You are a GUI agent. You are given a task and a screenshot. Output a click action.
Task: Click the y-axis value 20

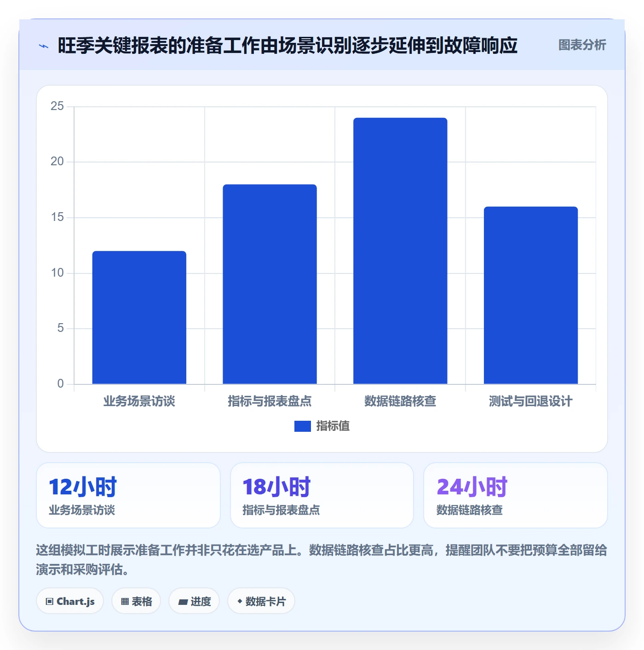[57, 162]
